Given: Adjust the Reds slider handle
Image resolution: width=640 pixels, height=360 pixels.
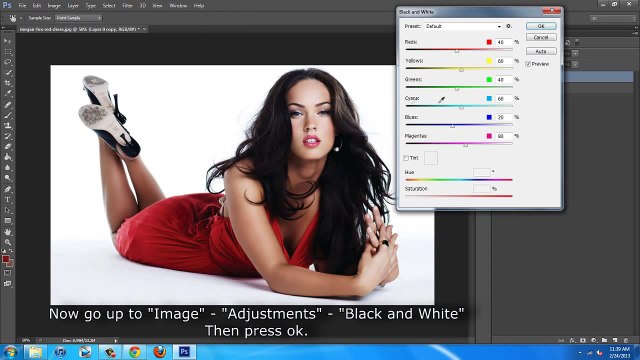Looking at the screenshot, I should (457, 51).
